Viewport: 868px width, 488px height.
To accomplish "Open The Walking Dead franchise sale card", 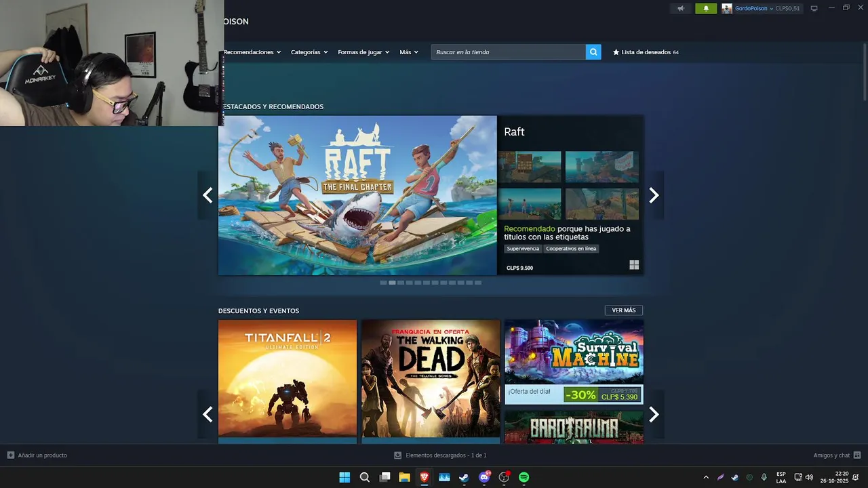I will coord(431,382).
